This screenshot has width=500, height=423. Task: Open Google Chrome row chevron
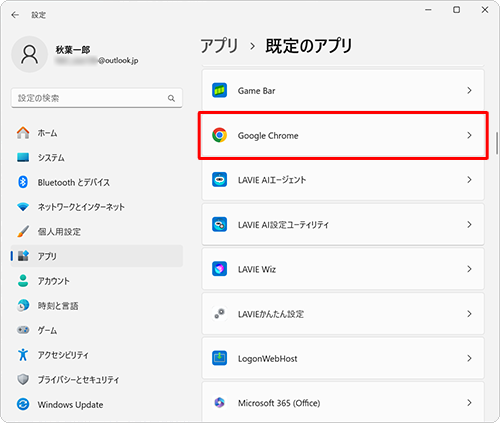[469, 135]
